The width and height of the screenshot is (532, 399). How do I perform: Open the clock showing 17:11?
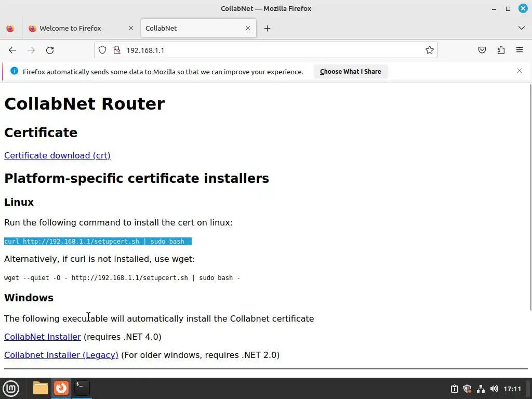click(x=512, y=389)
